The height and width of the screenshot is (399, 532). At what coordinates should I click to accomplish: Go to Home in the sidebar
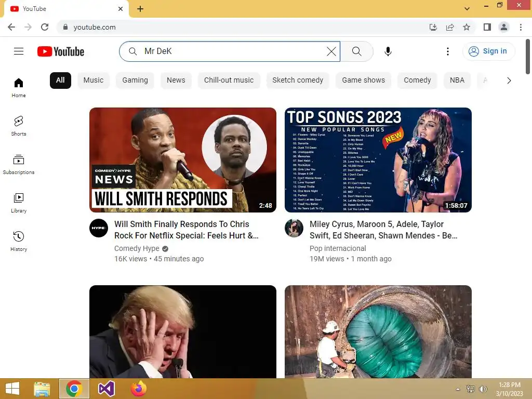click(x=19, y=87)
